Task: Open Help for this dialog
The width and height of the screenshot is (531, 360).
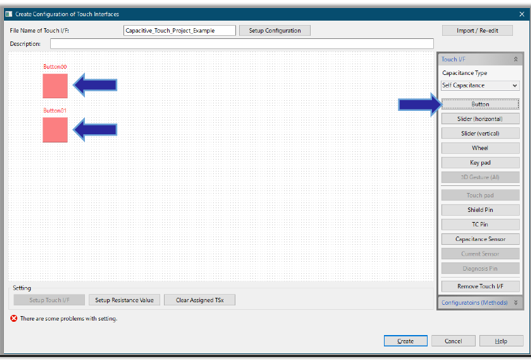Action: tap(501, 341)
